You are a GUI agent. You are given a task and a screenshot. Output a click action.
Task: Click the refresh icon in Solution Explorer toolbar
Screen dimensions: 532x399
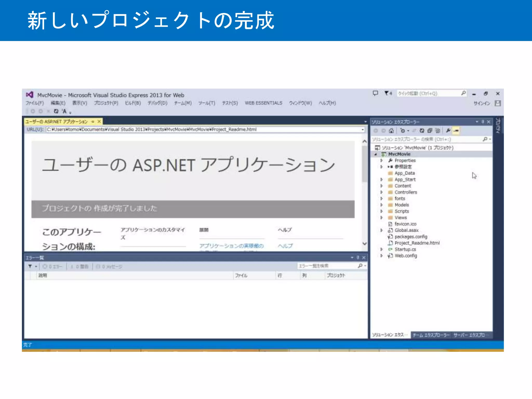[x=422, y=131]
